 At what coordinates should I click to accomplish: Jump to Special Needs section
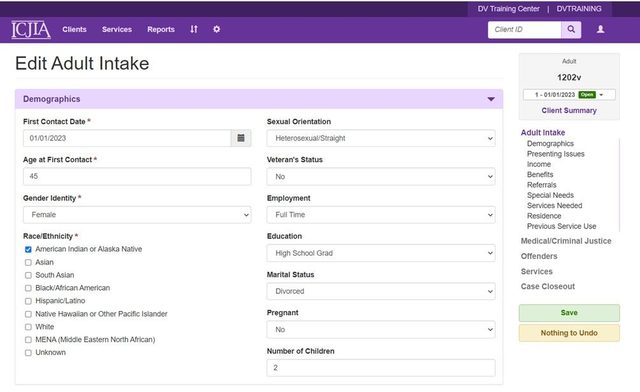tap(550, 195)
